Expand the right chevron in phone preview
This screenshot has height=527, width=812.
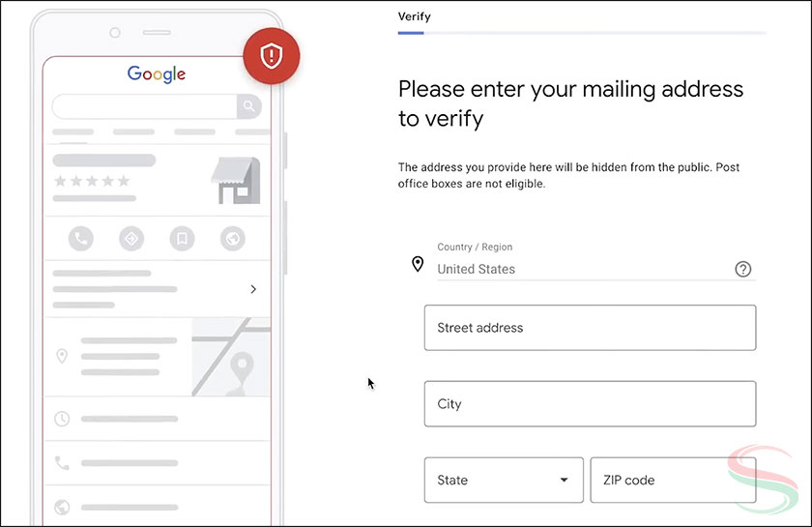pos(253,289)
